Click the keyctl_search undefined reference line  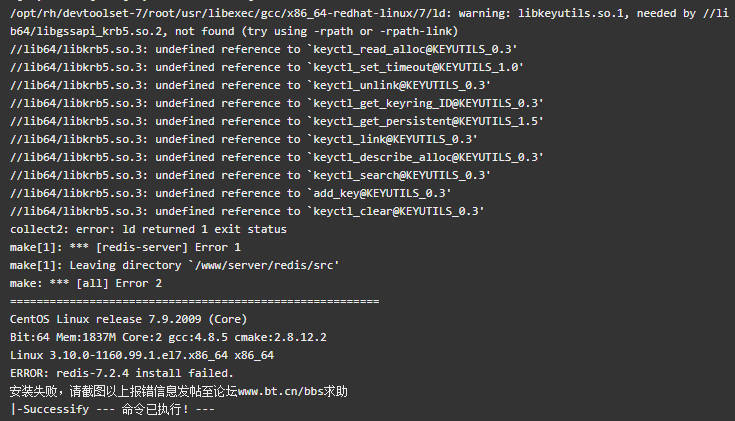coord(250,175)
